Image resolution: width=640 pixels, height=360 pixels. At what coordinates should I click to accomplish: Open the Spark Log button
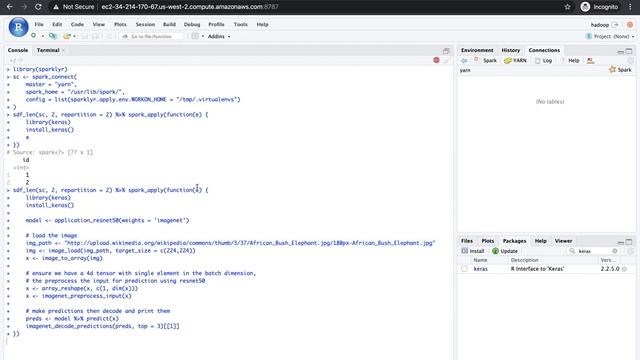click(x=543, y=60)
